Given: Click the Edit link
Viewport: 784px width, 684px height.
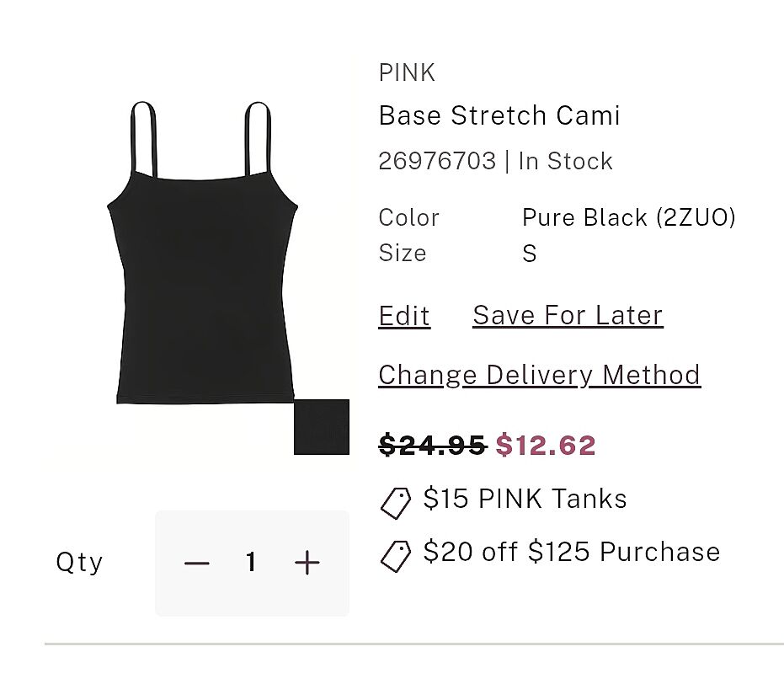Looking at the screenshot, I should pyautogui.click(x=404, y=316).
